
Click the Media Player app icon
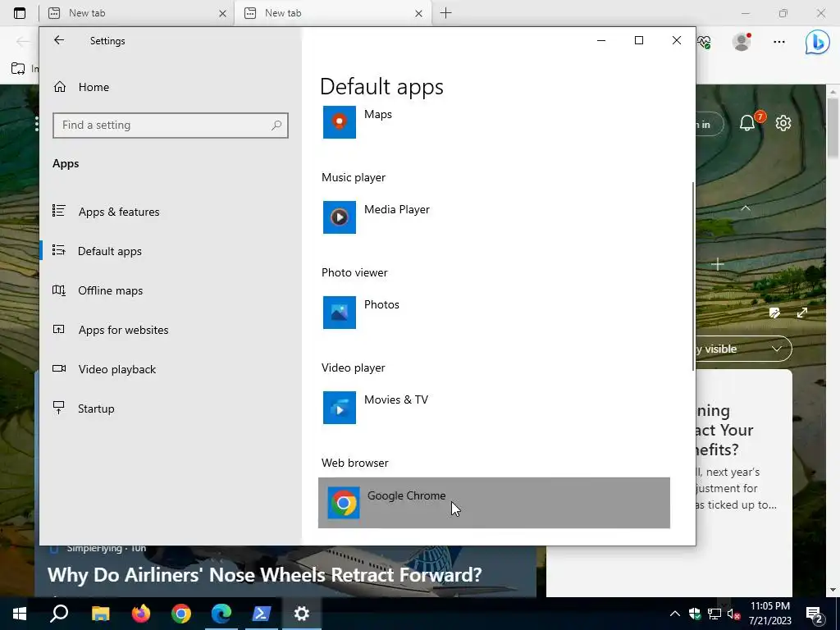pos(339,217)
